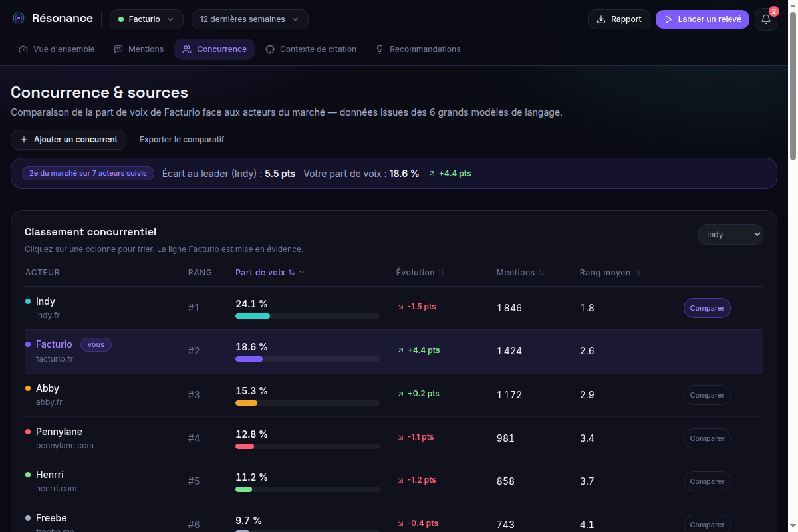The image size is (798, 532).
Task: Open the notifications bell icon
Action: click(766, 19)
